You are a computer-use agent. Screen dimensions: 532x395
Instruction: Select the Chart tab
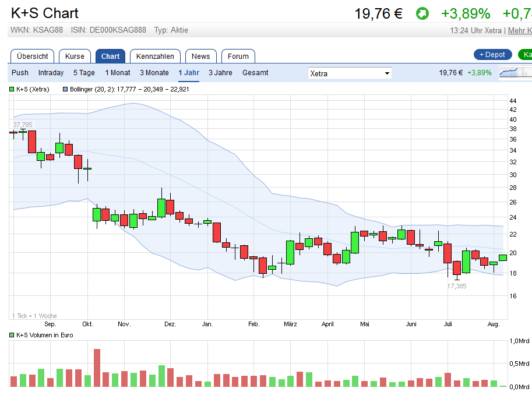tap(110, 57)
